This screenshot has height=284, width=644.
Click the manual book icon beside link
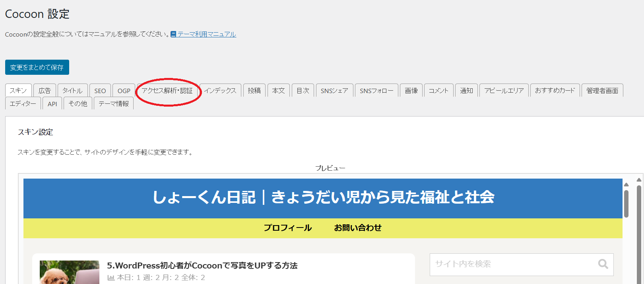[173, 34]
